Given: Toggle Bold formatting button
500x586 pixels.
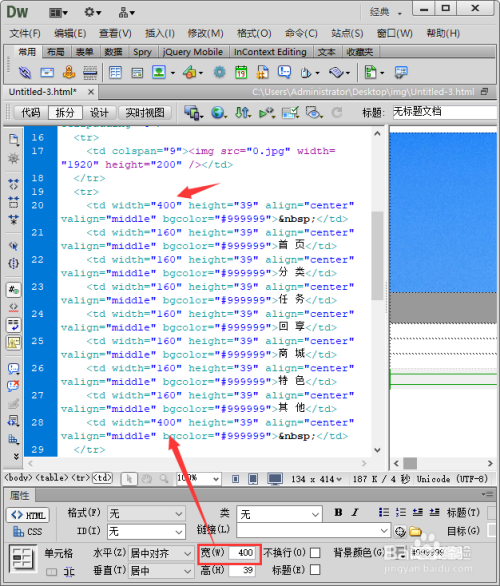Looking at the screenshot, I should (339, 512).
